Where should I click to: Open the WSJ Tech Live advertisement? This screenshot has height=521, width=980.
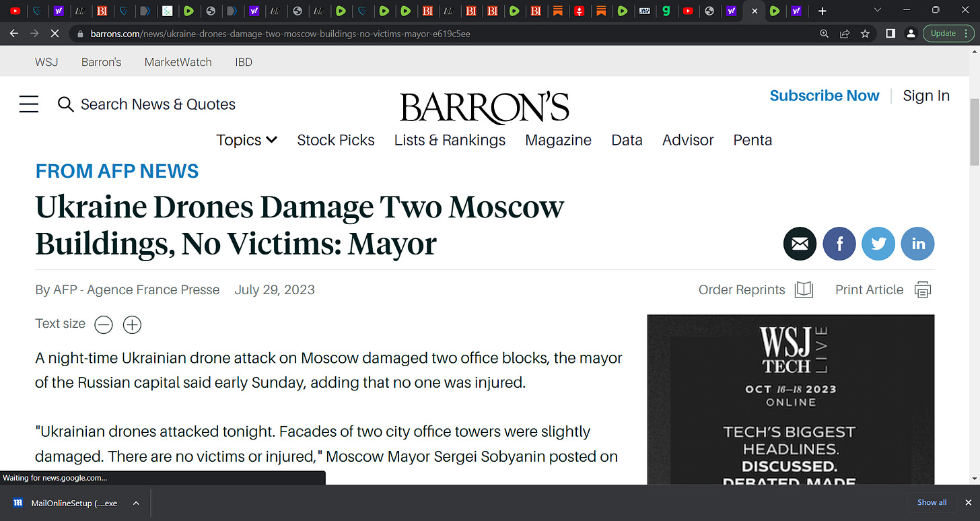[791, 399]
